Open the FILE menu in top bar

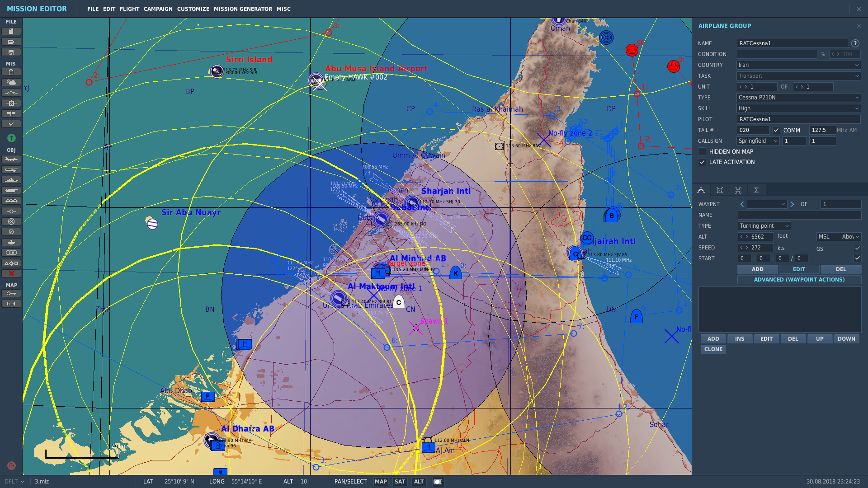[x=93, y=9]
